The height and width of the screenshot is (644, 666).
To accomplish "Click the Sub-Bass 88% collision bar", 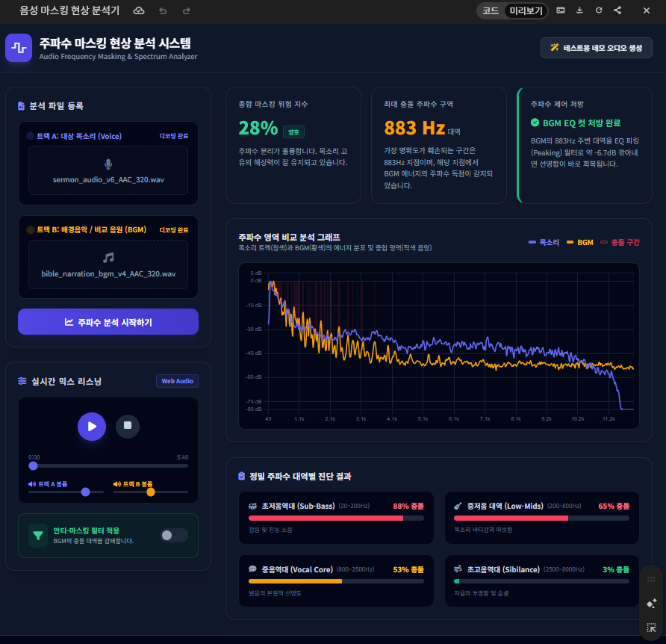I will coord(336,518).
